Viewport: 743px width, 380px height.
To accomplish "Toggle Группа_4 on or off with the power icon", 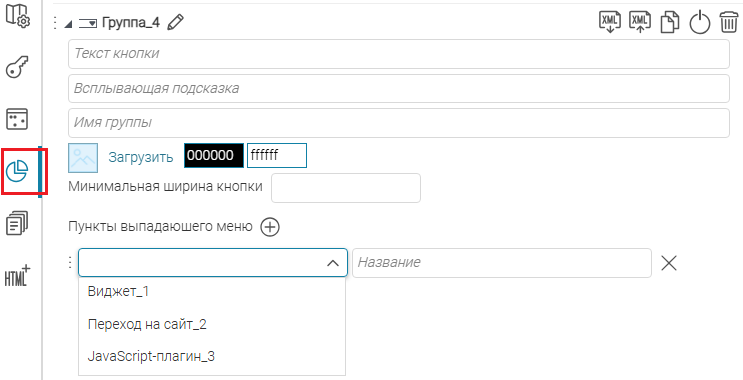I will 700,23.
